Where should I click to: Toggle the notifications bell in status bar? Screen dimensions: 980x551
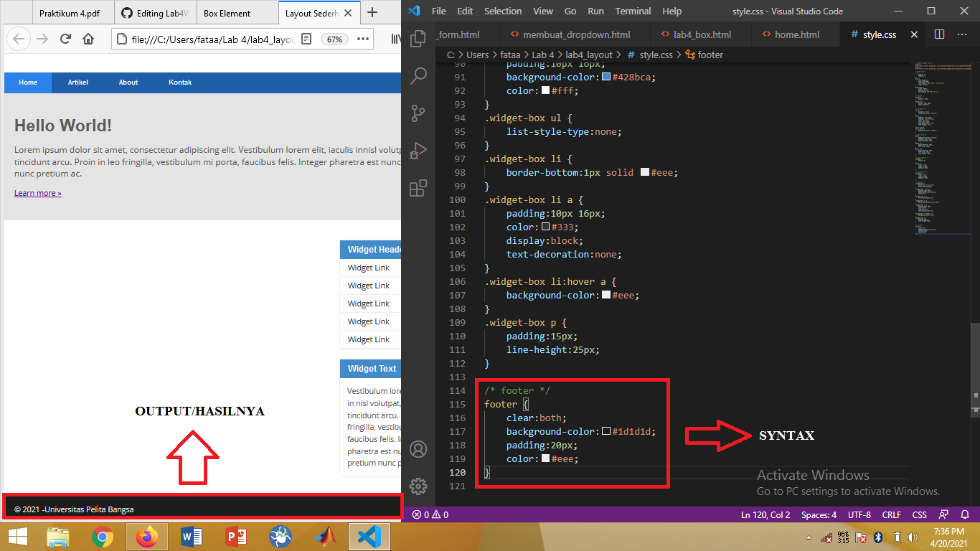point(965,514)
